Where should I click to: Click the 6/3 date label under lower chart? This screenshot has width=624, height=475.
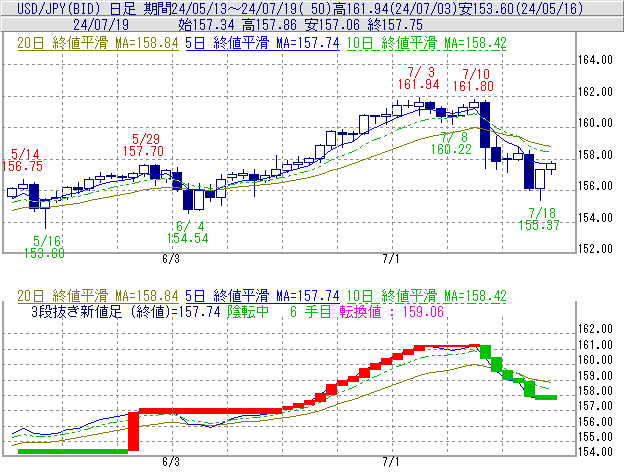point(171,462)
